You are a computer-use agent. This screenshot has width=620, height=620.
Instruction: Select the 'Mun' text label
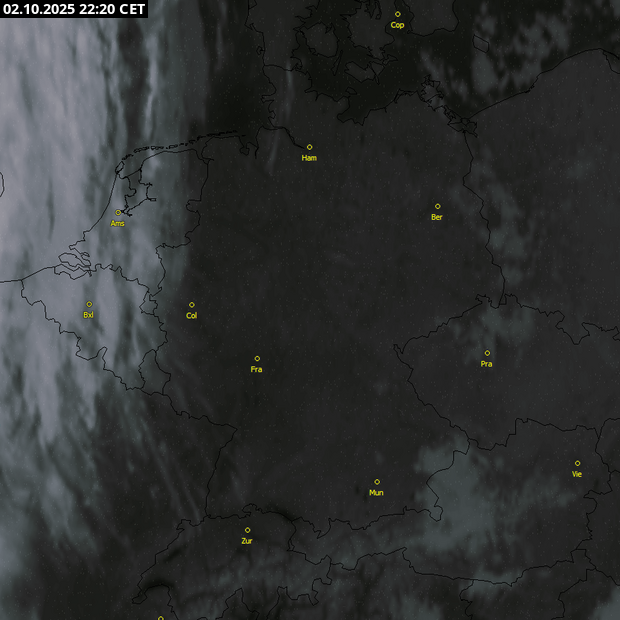(x=376, y=493)
